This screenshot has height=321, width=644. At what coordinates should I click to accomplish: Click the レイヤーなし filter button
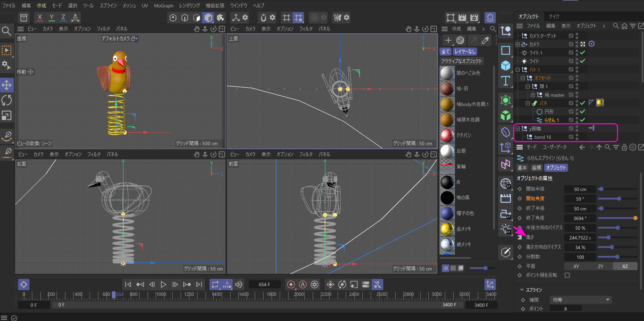click(x=465, y=52)
